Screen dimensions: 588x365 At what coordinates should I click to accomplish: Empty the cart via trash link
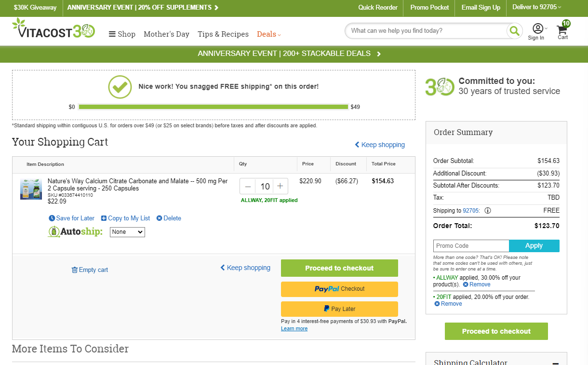pyautogui.click(x=90, y=270)
